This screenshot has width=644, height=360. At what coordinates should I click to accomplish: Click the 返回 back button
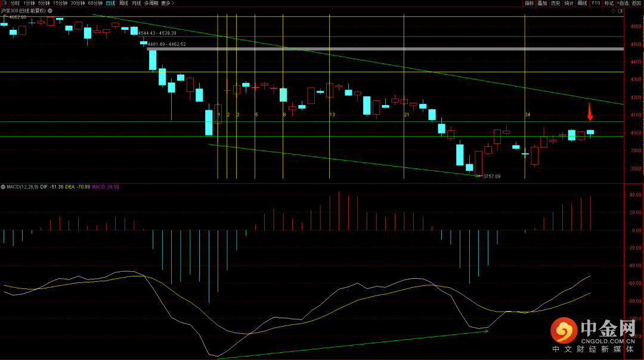coord(636,3)
